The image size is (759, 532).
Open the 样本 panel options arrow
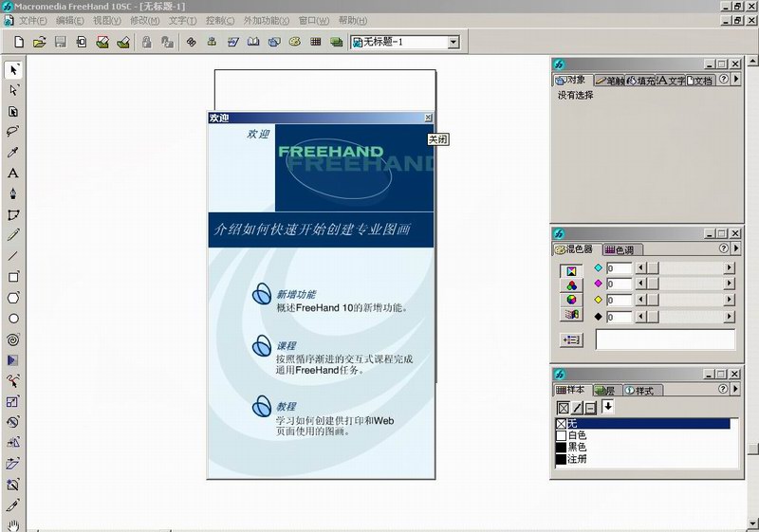click(x=736, y=389)
